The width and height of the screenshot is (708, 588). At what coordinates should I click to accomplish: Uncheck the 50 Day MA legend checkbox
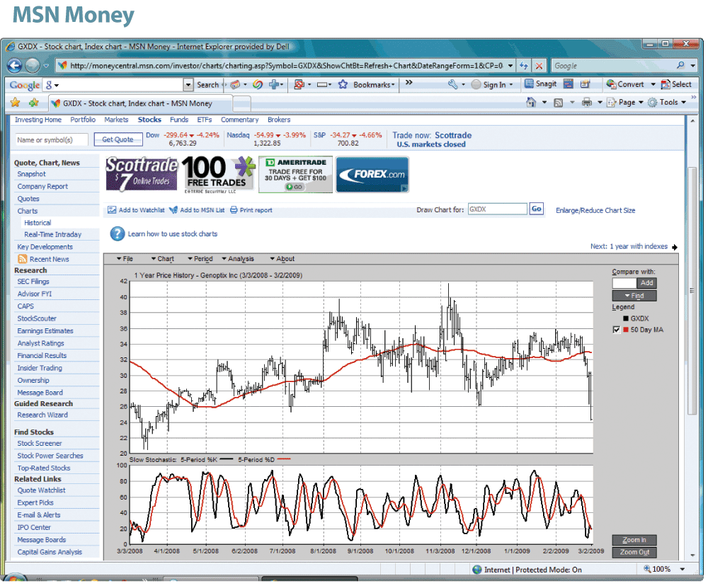pyautogui.click(x=616, y=330)
